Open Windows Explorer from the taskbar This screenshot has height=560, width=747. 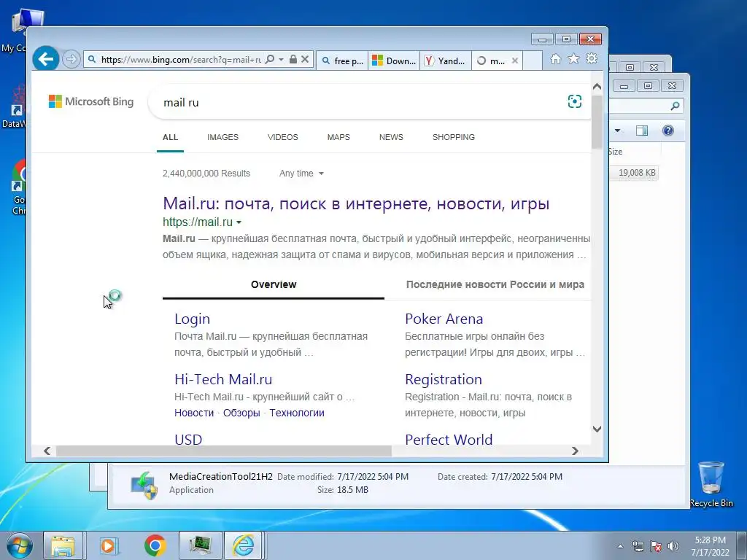tap(63, 545)
